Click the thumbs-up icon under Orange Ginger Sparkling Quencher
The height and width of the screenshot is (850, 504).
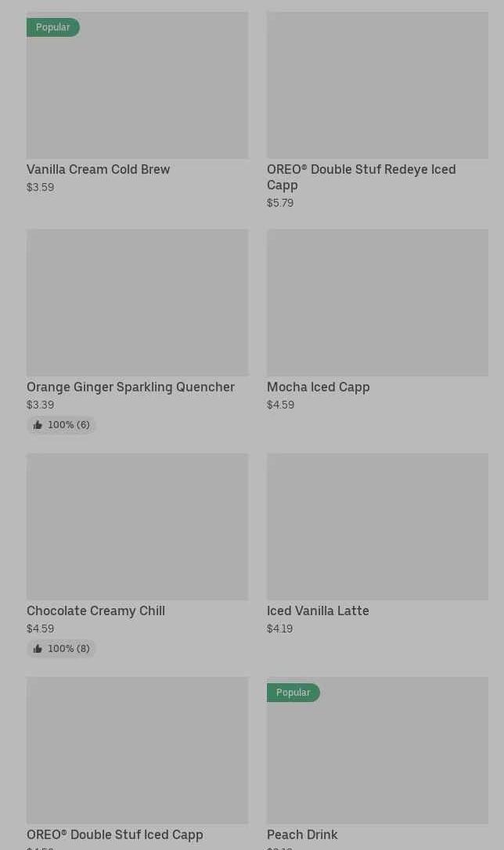pyautogui.click(x=38, y=425)
